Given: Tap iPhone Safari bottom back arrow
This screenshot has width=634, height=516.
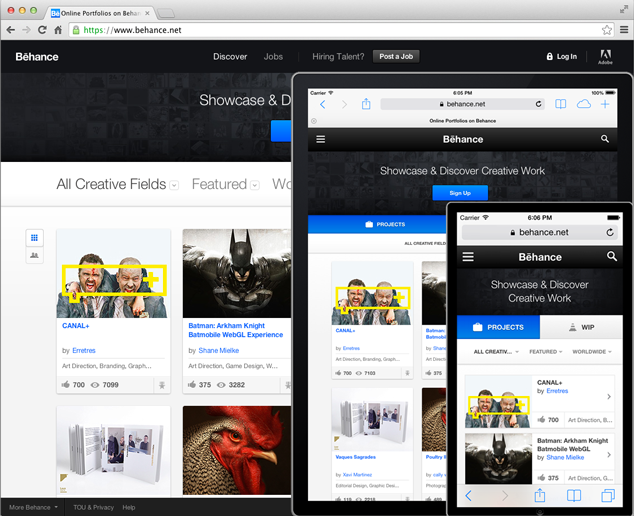Looking at the screenshot, I should click(468, 495).
